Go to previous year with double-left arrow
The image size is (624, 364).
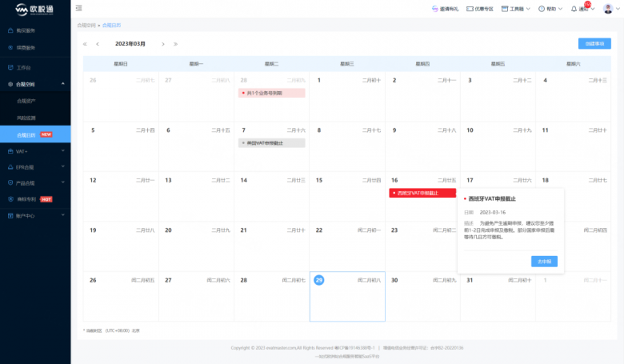point(85,44)
